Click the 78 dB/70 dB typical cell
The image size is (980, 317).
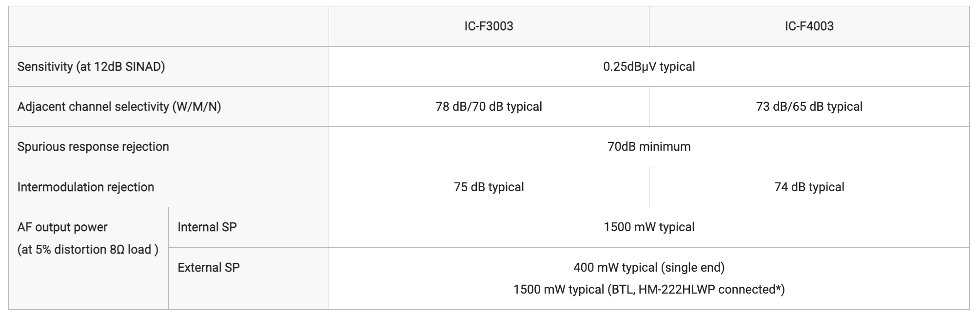(x=489, y=107)
